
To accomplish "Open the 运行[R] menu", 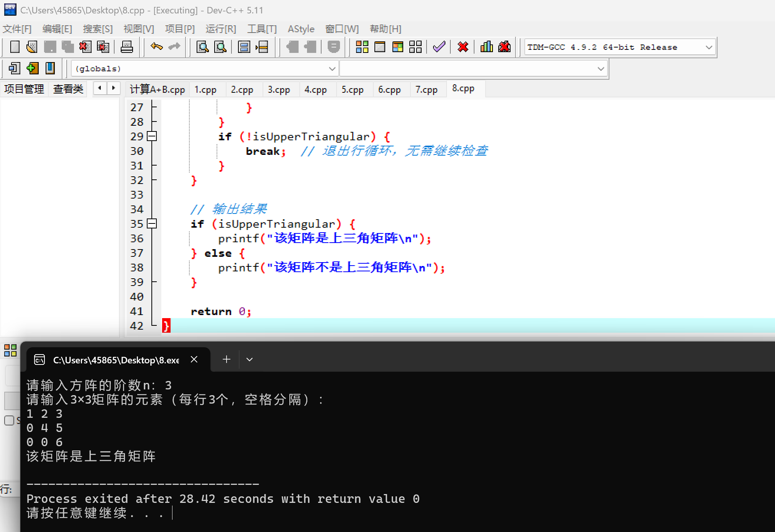I will pos(220,29).
